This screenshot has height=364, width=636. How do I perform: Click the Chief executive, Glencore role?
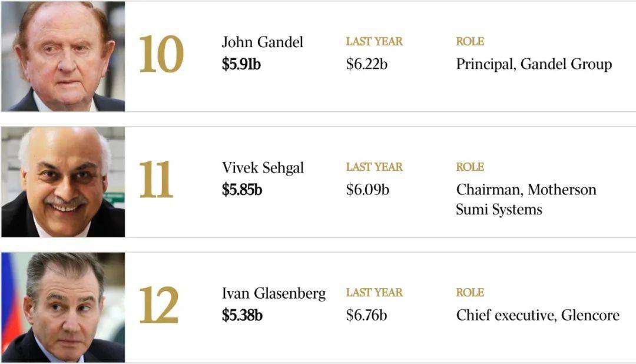pyautogui.click(x=538, y=315)
